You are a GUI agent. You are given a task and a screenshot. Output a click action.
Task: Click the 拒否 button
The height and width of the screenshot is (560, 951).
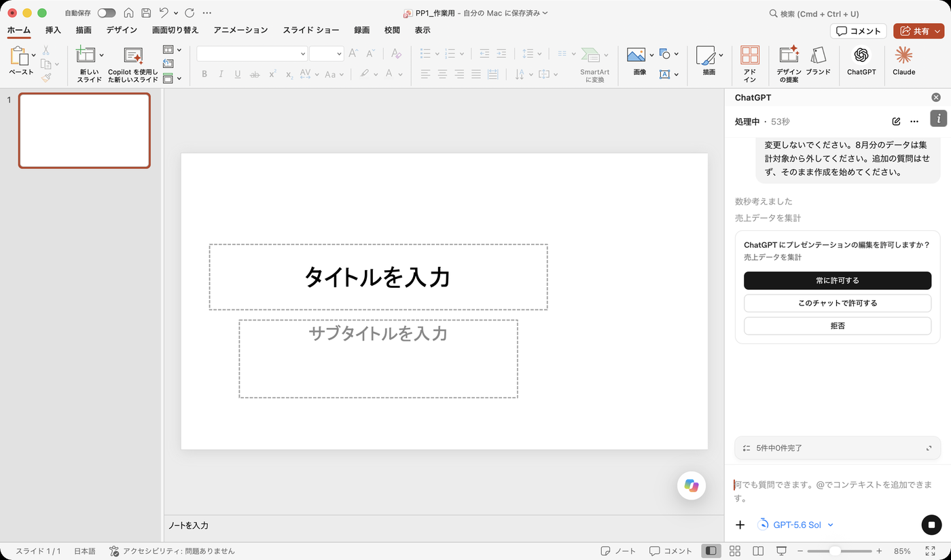838,326
